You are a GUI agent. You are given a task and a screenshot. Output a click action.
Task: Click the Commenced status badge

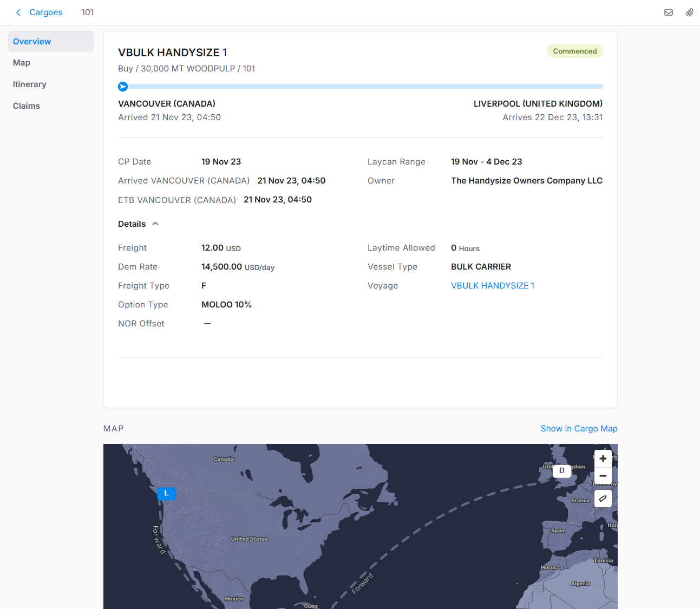coord(574,51)
